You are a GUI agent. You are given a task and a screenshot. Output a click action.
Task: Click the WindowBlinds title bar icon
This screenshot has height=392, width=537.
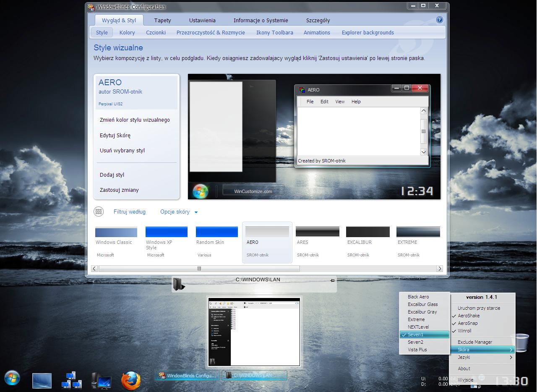[91, 7]
